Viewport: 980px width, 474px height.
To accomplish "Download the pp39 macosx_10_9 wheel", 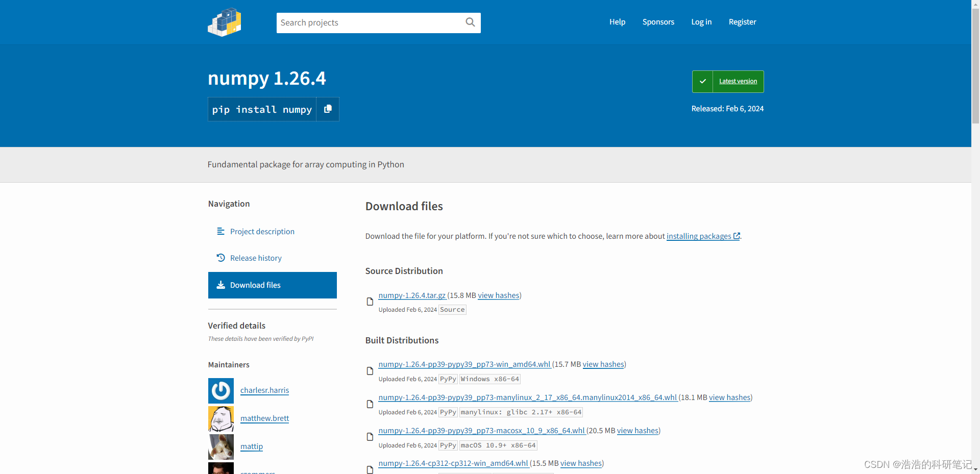I will tap(481, 430).
